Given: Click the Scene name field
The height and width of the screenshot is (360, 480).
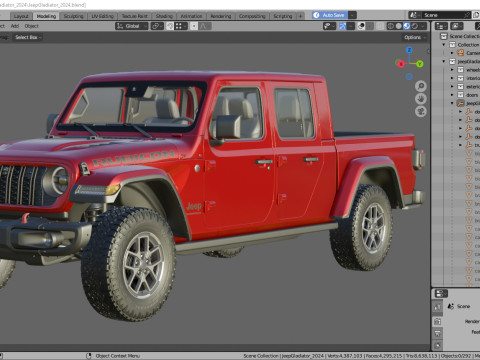Looking at the screenshot, I should pos(442,15).
